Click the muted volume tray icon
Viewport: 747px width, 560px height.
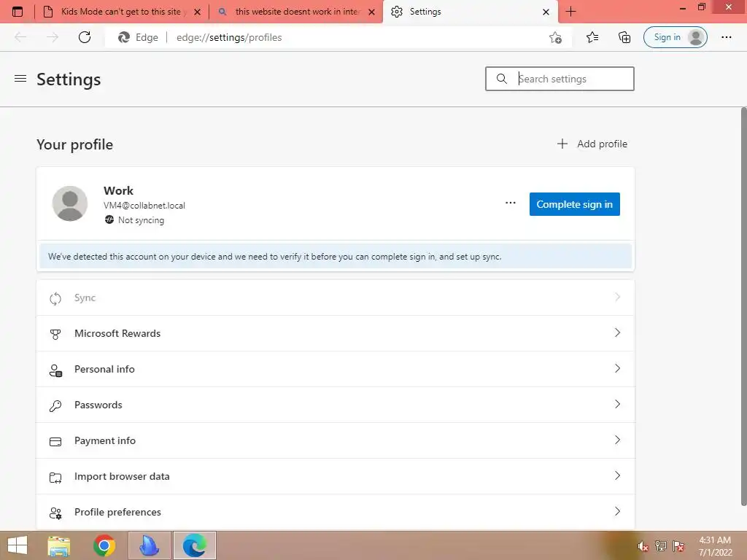click(643, 545)
